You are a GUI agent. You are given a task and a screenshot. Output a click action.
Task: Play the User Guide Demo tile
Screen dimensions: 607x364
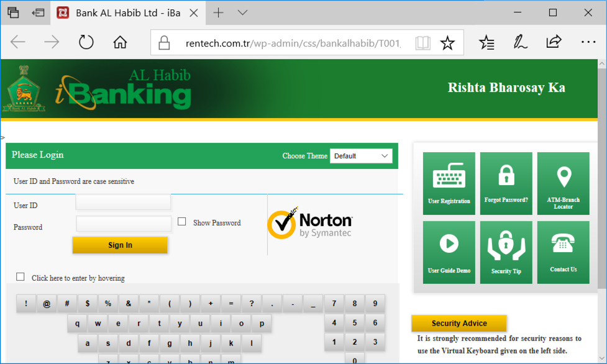pos(449,252)
